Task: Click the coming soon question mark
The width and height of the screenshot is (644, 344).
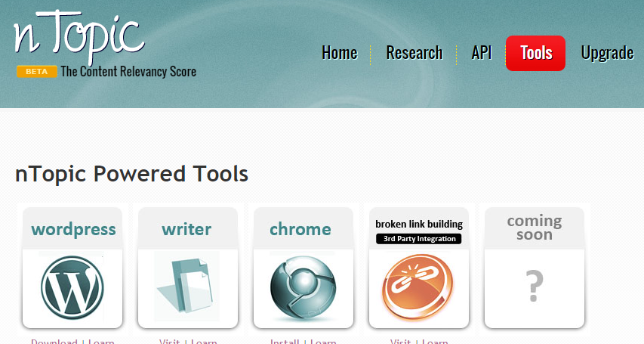Action: tap(535, 286)
